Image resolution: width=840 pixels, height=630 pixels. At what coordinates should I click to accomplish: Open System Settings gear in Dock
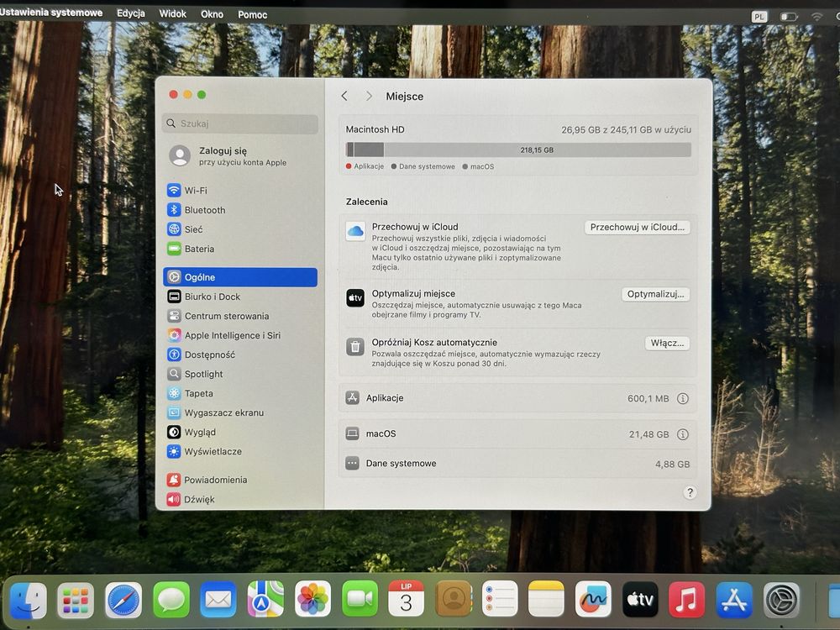[x=781, y=600]
